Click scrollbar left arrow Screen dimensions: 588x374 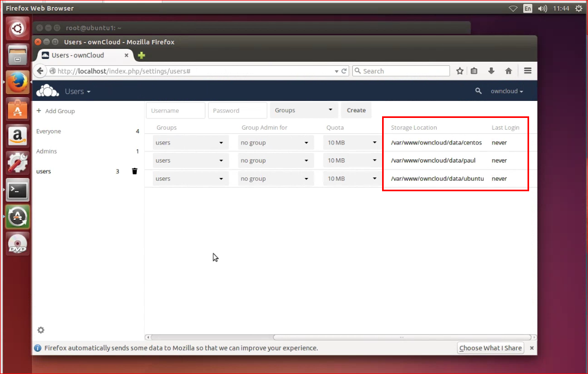point(148,337)
